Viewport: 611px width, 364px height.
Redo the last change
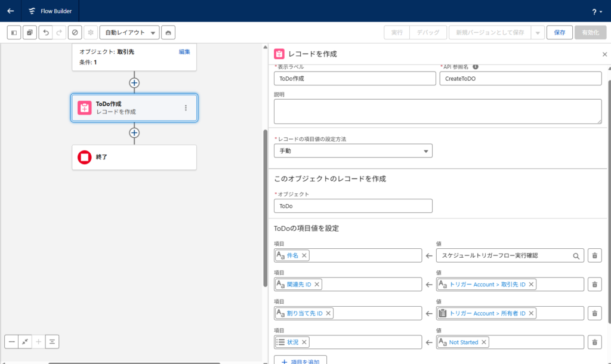pyautogui.click(x=59, y=32)
